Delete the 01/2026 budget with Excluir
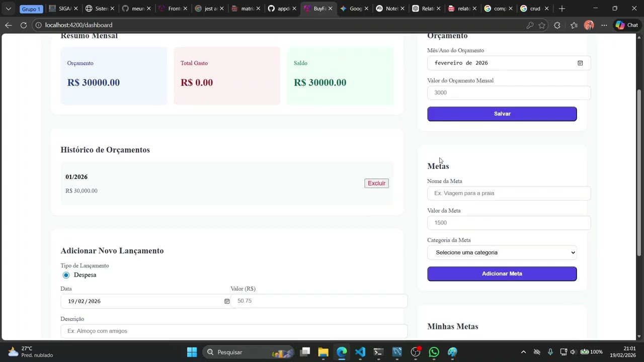This screenshot has height=362, width=644. click(x=376, y=184)
